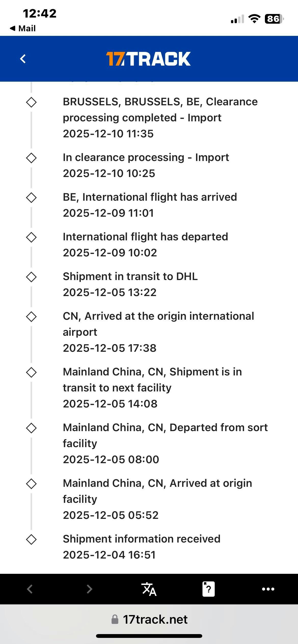Open the browser translate icon
Image resolution: width=298 pixels, height=644 pixels.
(149, 589)
